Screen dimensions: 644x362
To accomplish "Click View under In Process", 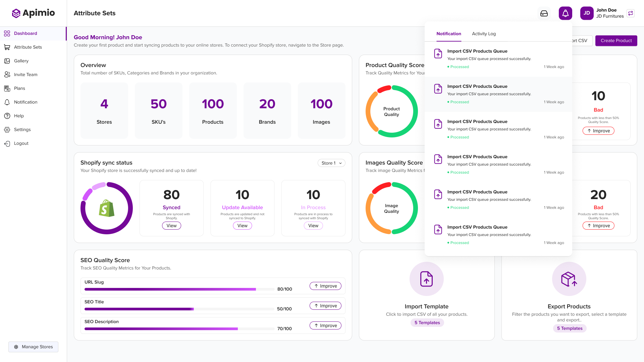I will click(x=313, y=226).
